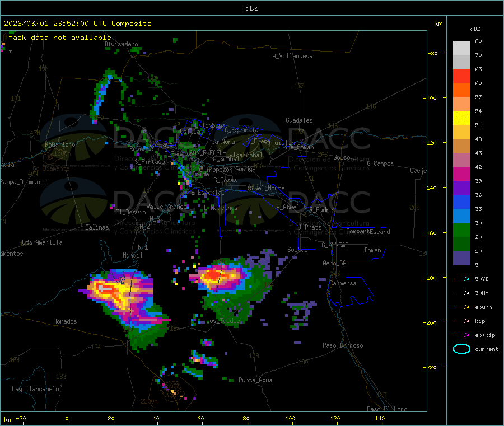
Task: Click the white 30HM arrow icon
Action: (x=461, y=293)
